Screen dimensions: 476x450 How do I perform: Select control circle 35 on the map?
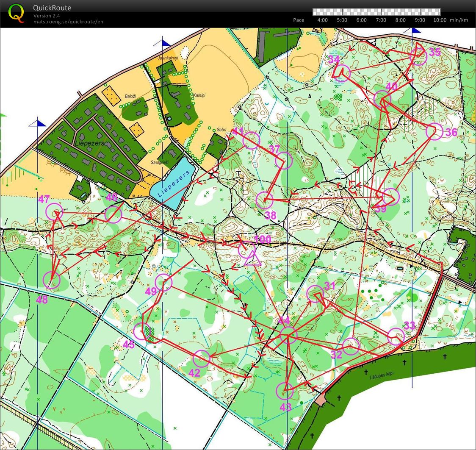418,56
